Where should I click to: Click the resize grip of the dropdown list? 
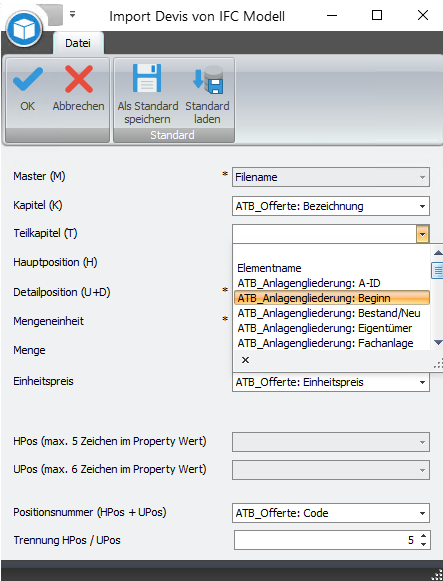(x=438, y=365)
